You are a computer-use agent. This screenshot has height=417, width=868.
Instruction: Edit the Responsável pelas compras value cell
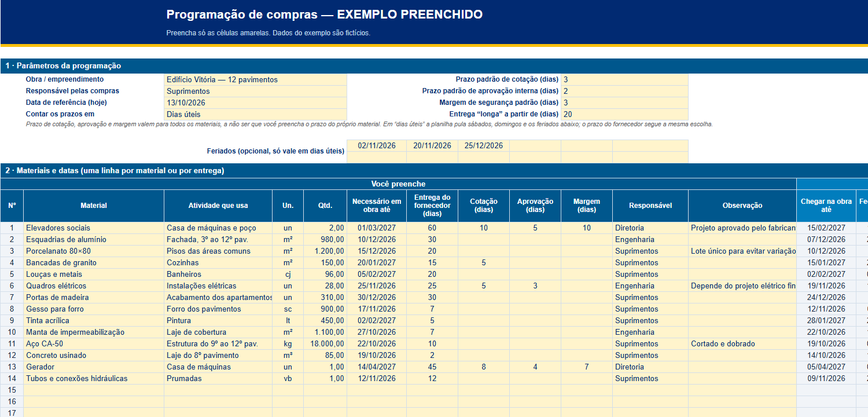tap(255, 91)
